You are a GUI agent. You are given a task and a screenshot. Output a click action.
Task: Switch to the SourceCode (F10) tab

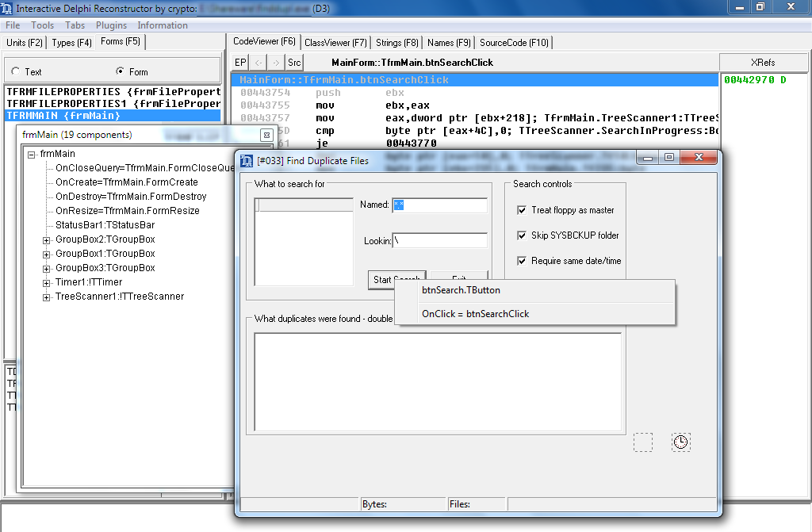pos(514,43)
